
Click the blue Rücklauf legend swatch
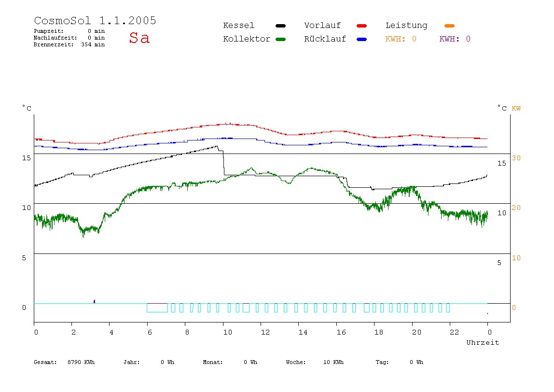[x=362, y=39]
